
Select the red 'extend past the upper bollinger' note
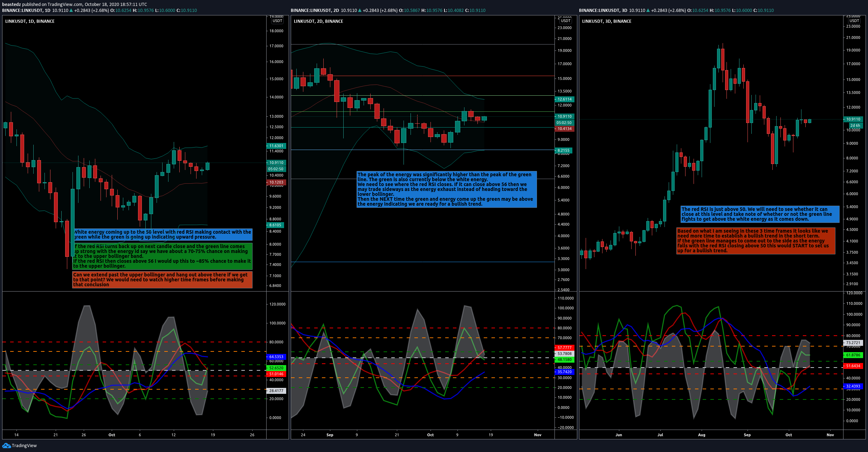(x=162, y=280)
